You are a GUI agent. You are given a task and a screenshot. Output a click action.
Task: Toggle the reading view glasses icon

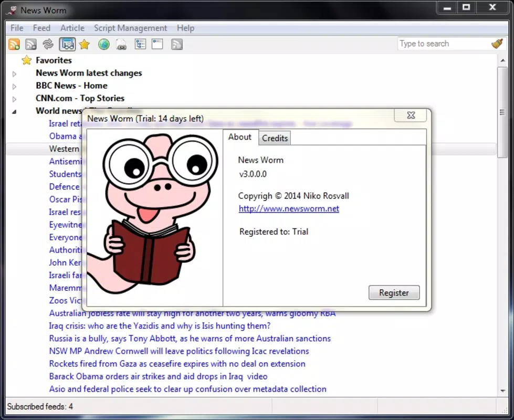coord(67,44)
